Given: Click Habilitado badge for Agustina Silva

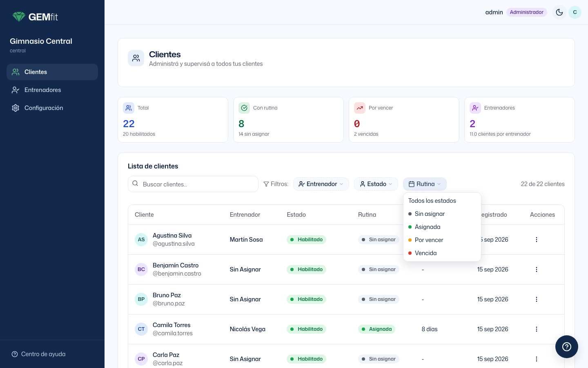Looking at the screenshot, I should (x=306, y=240).
